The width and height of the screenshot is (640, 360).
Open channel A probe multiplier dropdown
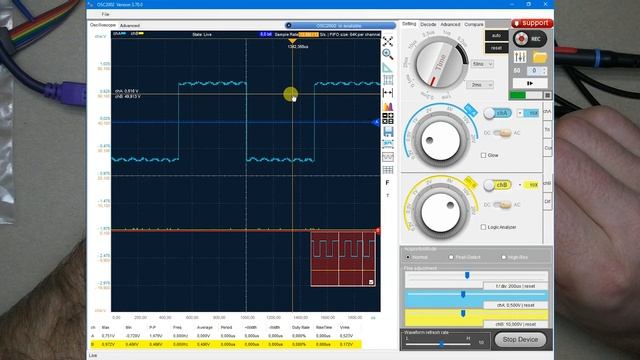point(528,113)
